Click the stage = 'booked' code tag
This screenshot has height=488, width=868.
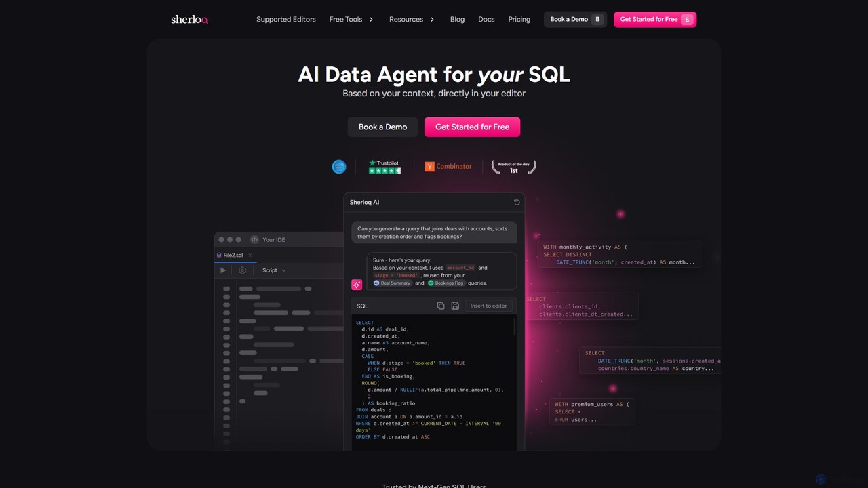(x=397, y=275)
